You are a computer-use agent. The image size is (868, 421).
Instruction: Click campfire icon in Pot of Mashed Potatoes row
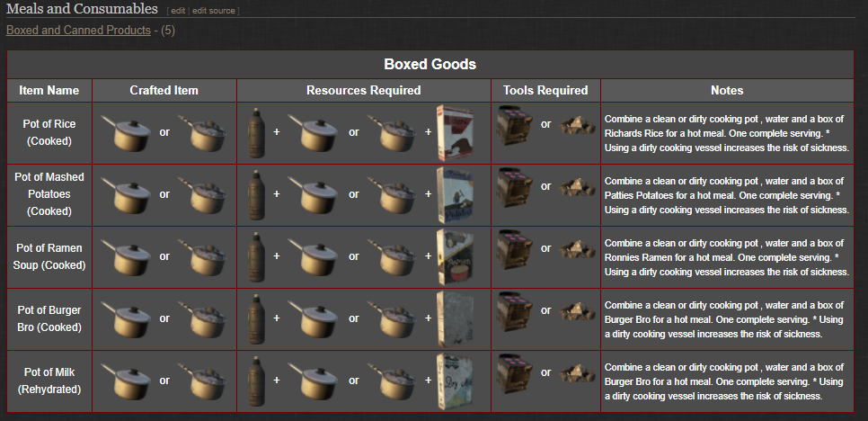point(577,187)
